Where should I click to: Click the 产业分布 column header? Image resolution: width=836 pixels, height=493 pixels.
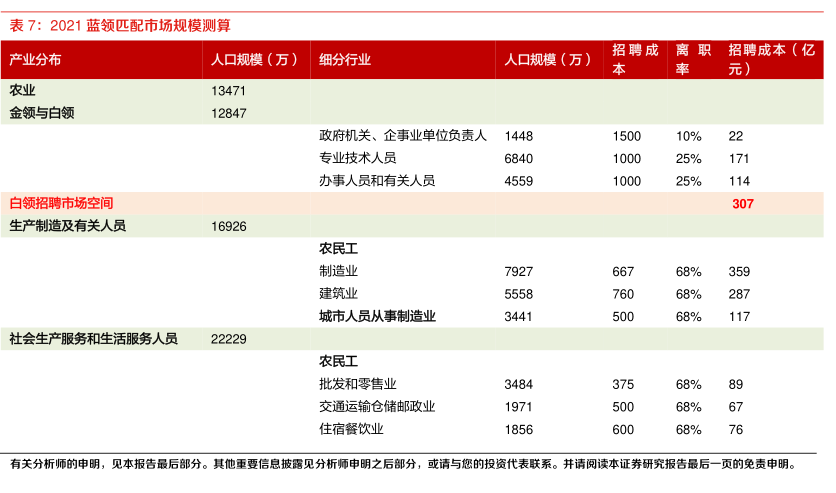click(35, 60)
